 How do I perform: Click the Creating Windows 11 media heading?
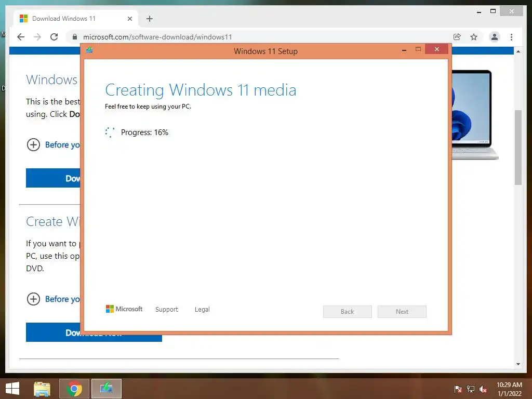click(x=201, y=90)
